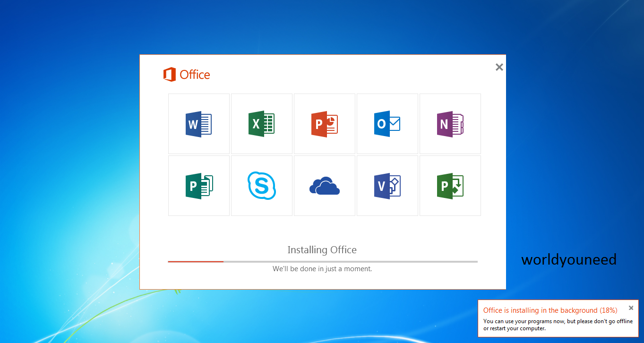The image size is (644, 343).
Task: Select the OneNote icon
Action: coord(450,124)
